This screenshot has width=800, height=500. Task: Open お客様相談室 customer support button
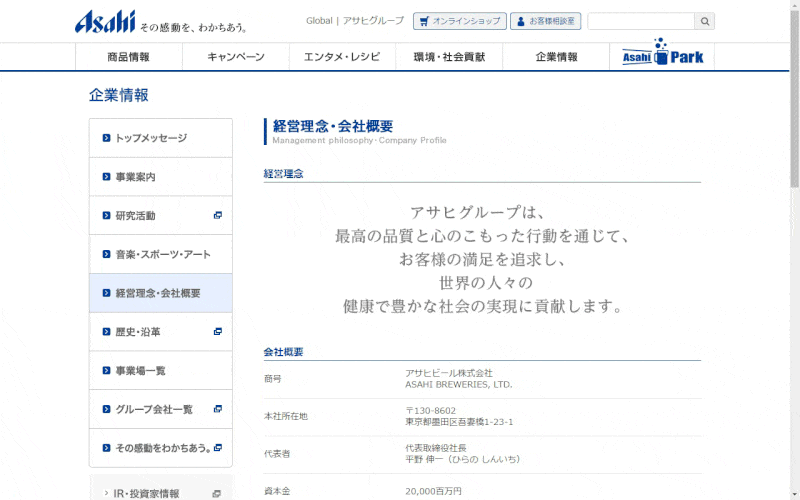pyautogui.click(x=545, y=21)
